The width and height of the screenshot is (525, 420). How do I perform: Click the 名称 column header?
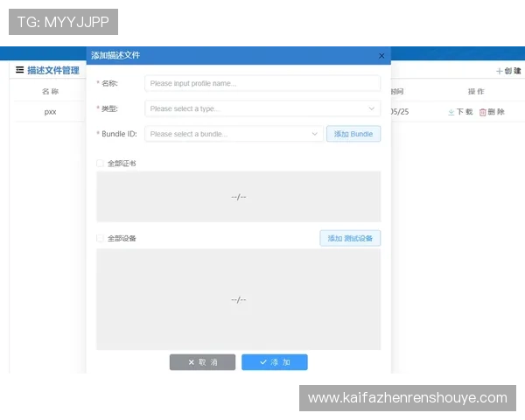click(50, 91)
